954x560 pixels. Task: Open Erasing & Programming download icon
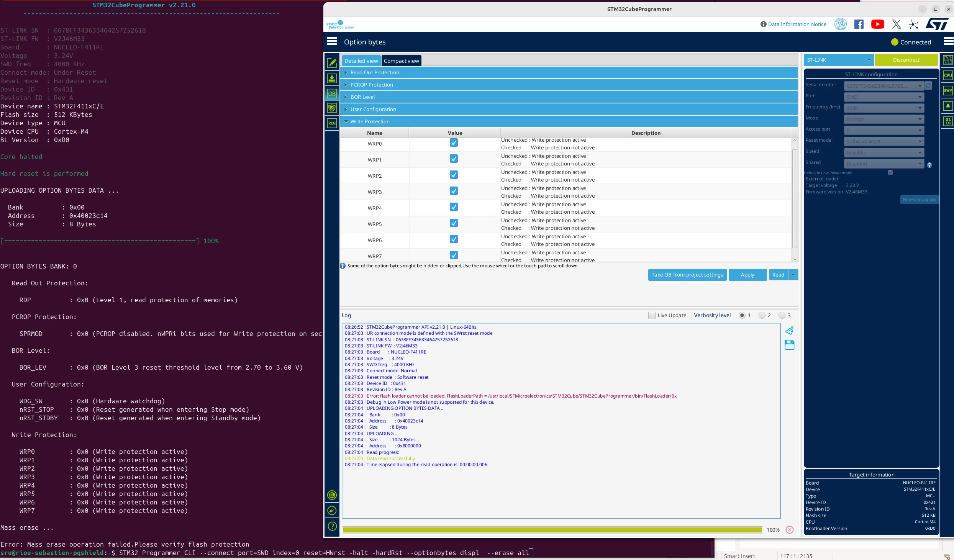point(332,79)
